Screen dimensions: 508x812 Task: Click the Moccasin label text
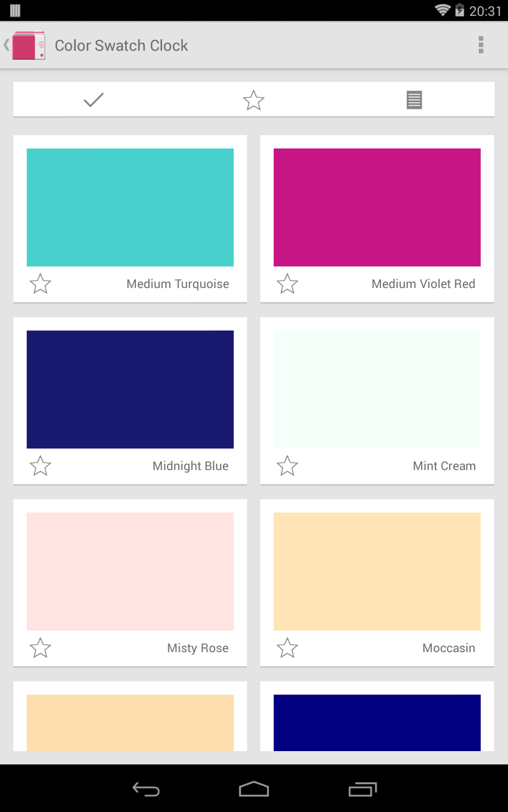tap(448, 648)
